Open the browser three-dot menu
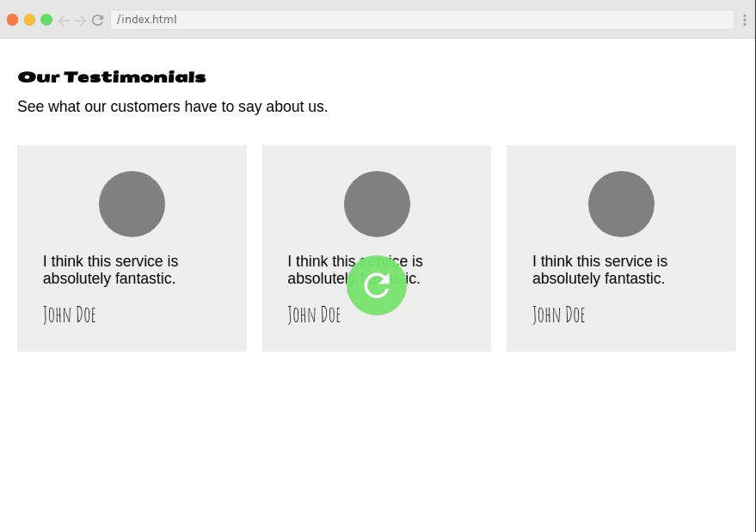Image resolution: width=756 pixels, height=532 pixels. pos(745,20)
